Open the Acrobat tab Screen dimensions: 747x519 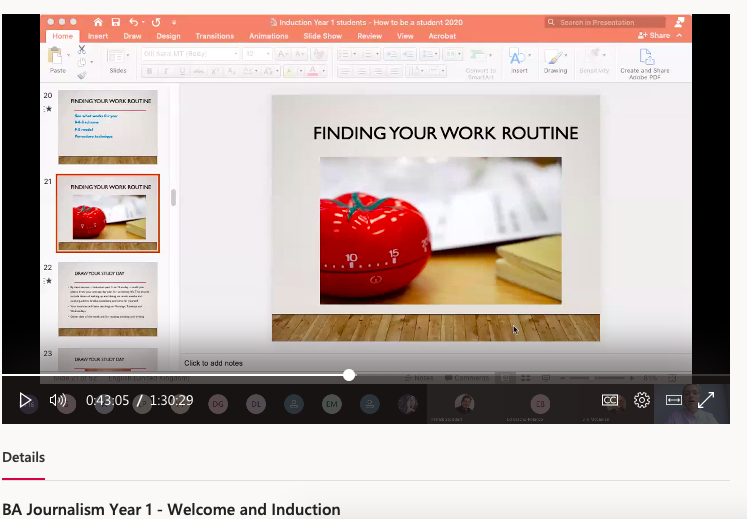(442, 36)
